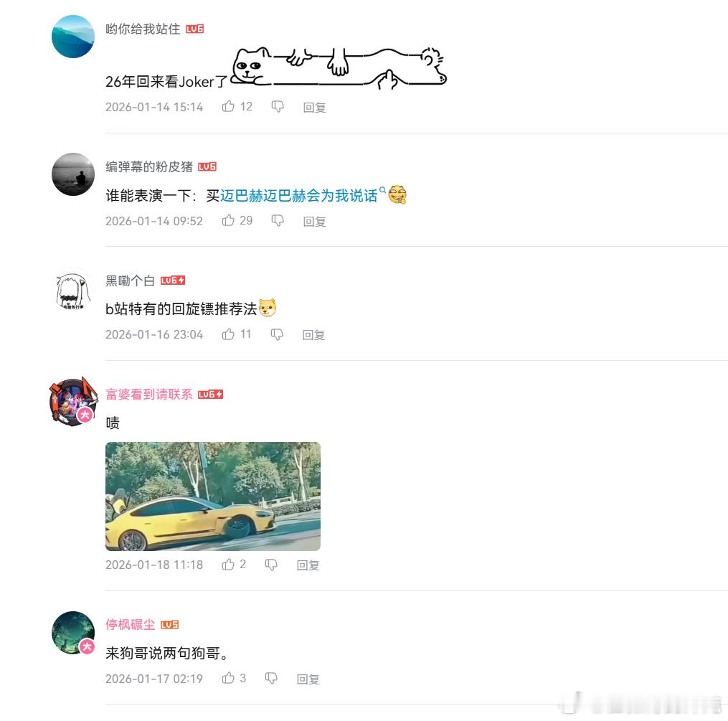The image size is (728, 721).
Task: Like the comment from 编弹幕的粉皮猪
Action: 228,220
